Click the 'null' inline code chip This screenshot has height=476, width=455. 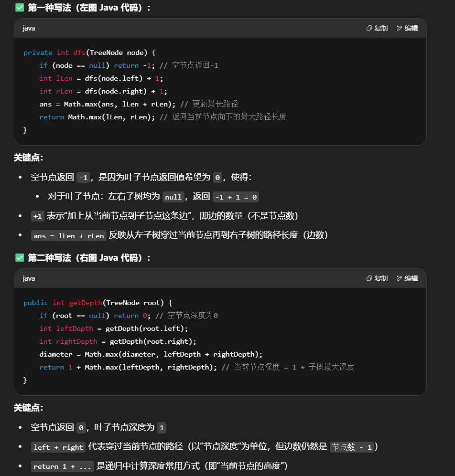click(173, 197)
